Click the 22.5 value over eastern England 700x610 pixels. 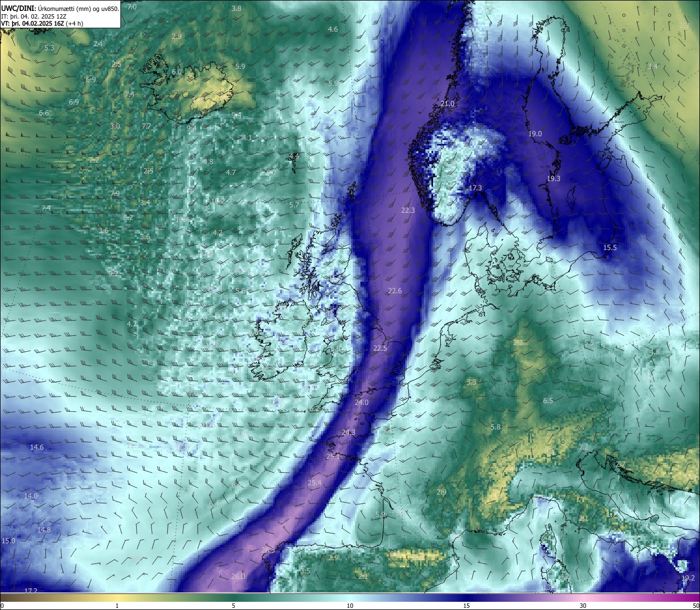point(380,348)
